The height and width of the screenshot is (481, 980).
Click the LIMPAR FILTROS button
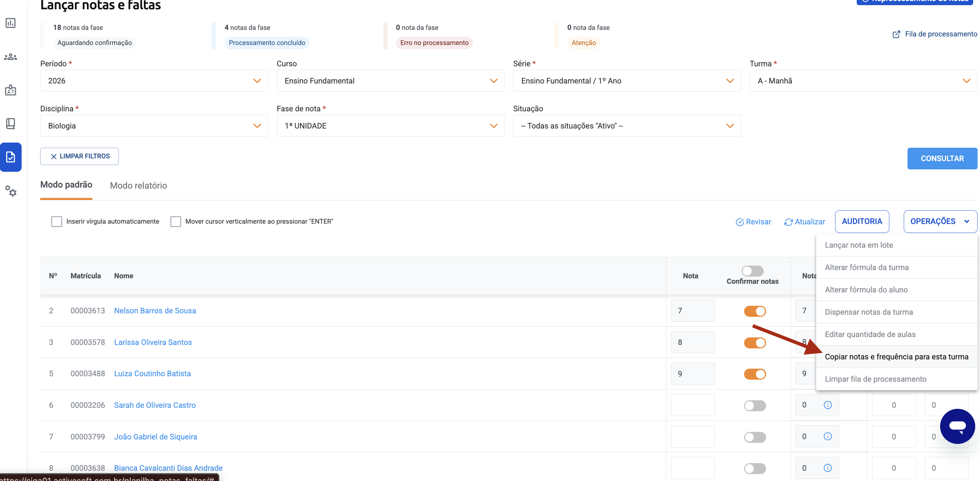click(79, 156)
